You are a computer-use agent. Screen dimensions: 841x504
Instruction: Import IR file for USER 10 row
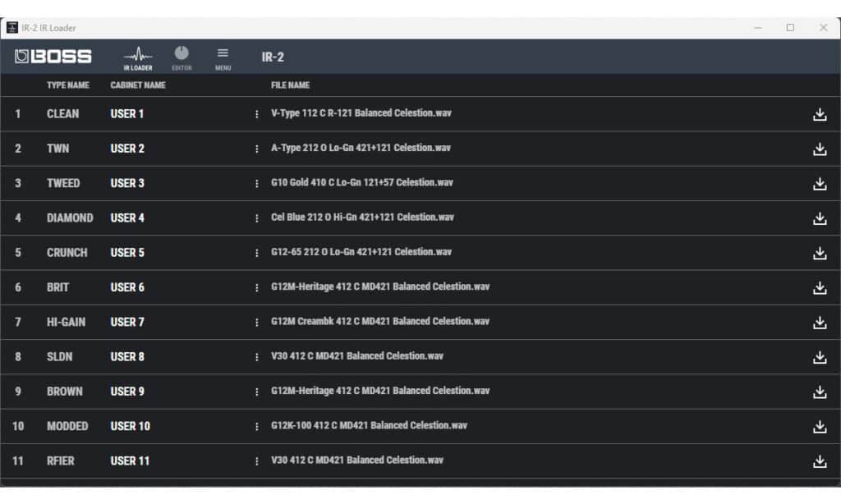(x=820, y=427)
